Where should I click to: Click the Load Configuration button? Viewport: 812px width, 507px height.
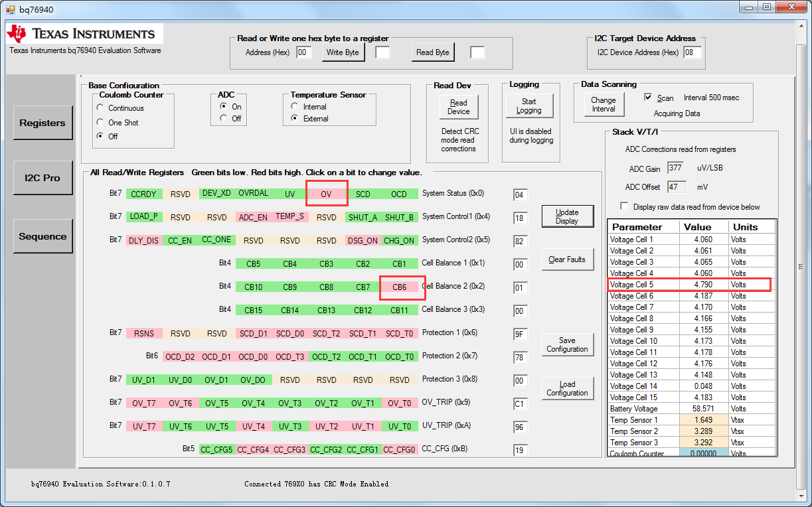point(567,388)
